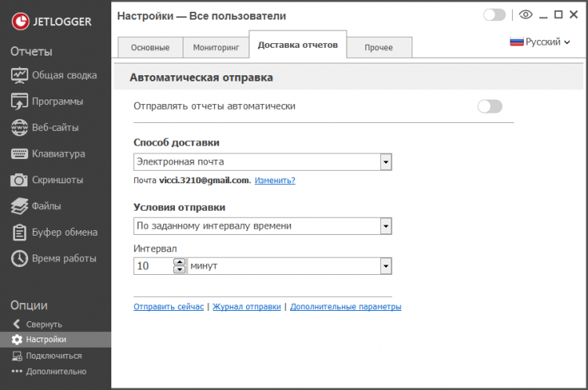Click the Программы sidebar icon
Viewport: 588px width, 390px height.
[x=20, y=101]
